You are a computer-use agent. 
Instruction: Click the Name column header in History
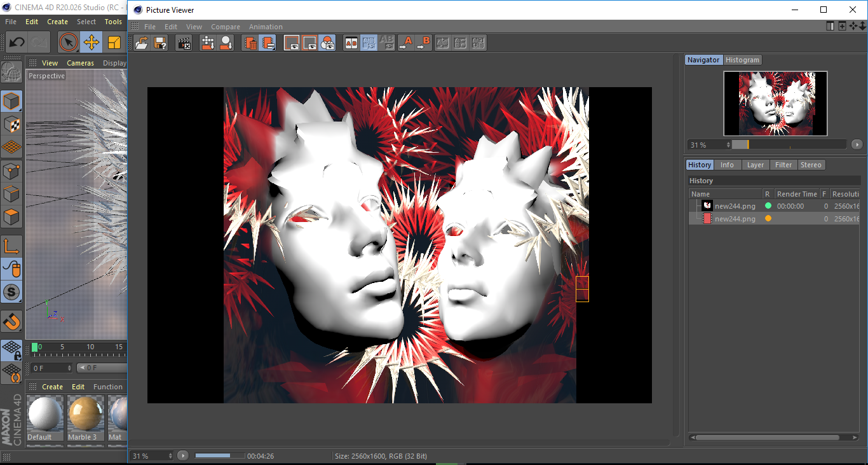[726, 194]
